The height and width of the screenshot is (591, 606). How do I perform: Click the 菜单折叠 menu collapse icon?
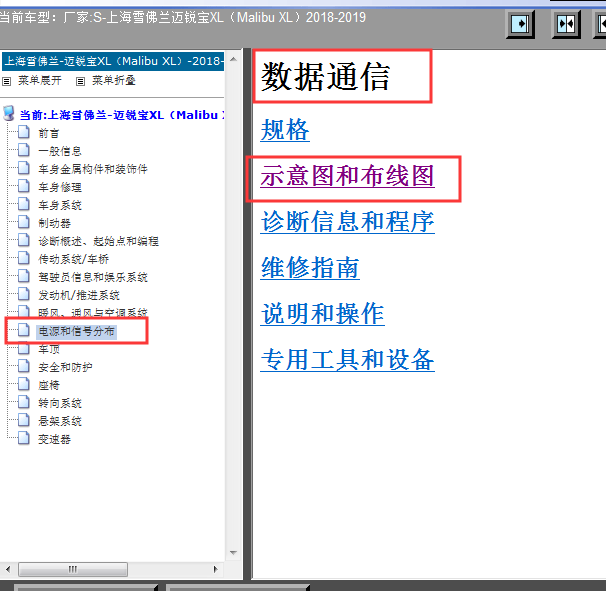pyautogui.click(x=80, y=81)
